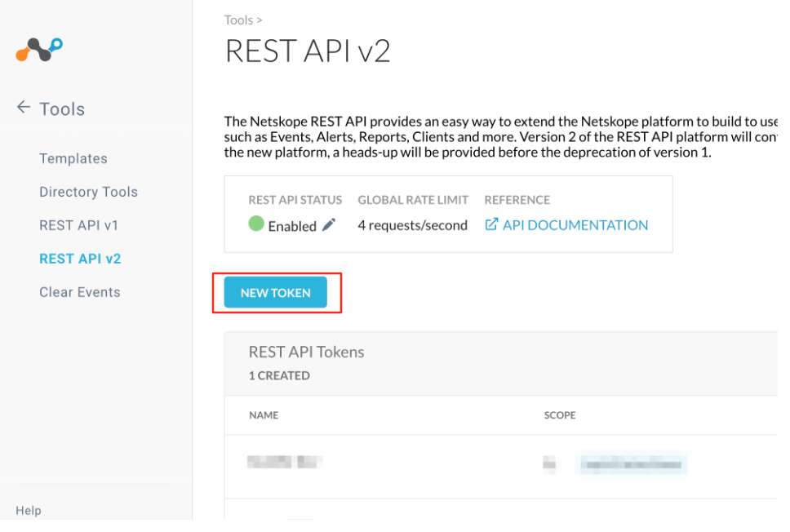The width and height of the screenshot is (790, 532).
Task: Click the SCOPE column header
Action: [560, 415]
